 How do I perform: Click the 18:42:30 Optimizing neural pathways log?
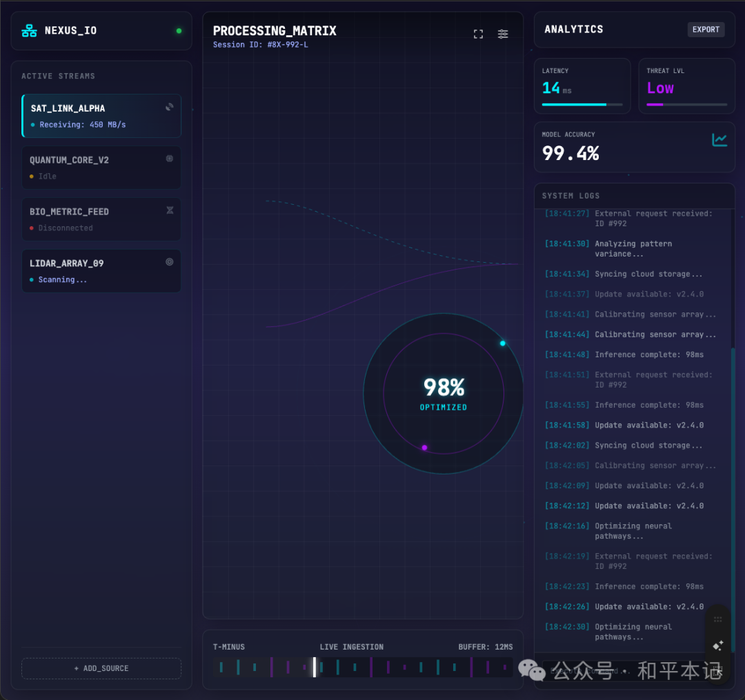pos(608,632)
